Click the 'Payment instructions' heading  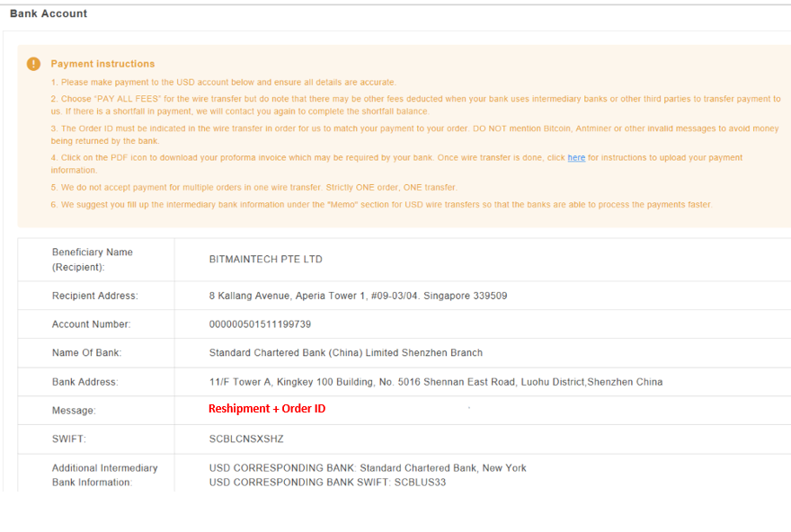(102, 64)
